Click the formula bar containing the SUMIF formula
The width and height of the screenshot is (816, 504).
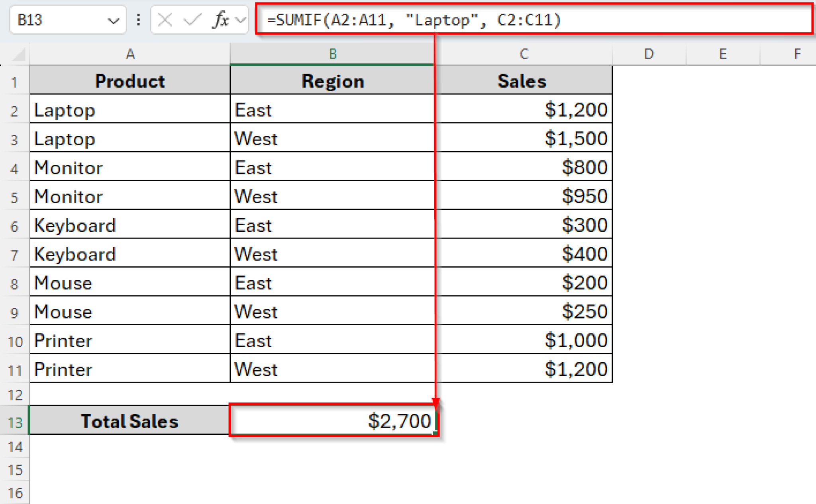[438, 20]
